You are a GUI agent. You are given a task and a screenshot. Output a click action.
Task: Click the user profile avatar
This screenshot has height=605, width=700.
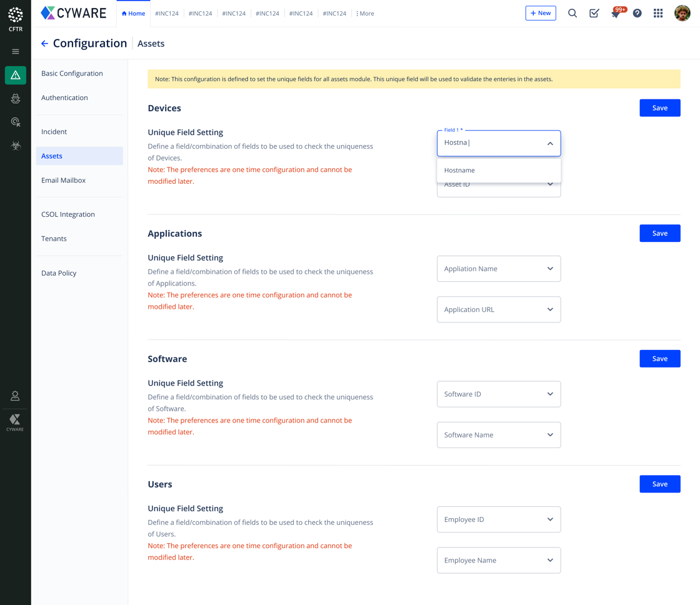682,13
